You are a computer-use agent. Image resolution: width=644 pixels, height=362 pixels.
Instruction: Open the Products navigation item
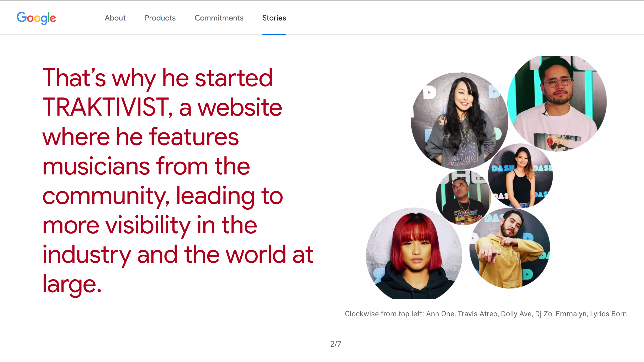(160, 18)
